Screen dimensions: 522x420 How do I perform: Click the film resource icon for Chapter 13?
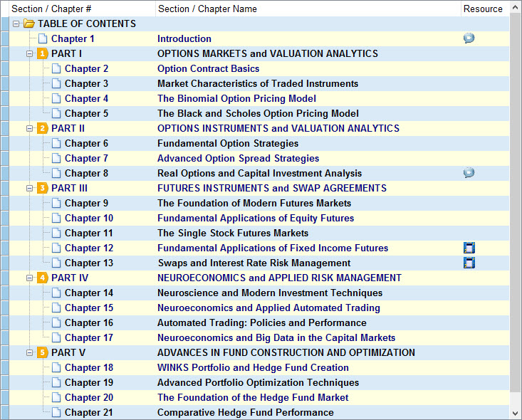tap(469, 263)
